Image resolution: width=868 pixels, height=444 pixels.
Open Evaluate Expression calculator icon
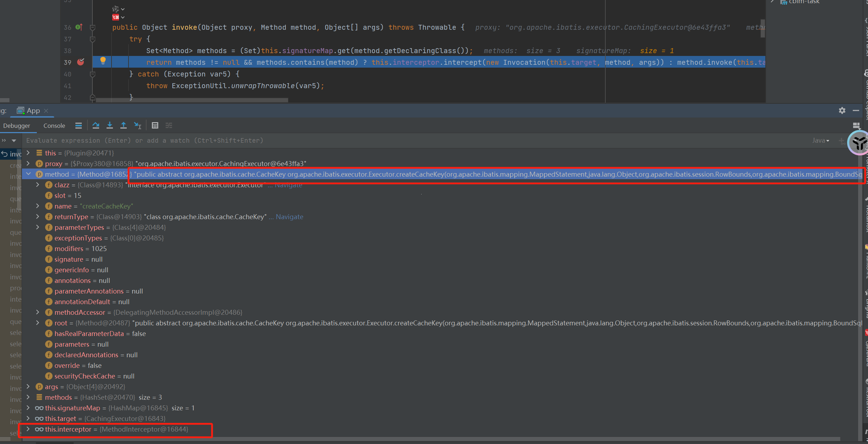tap(155, 125)
